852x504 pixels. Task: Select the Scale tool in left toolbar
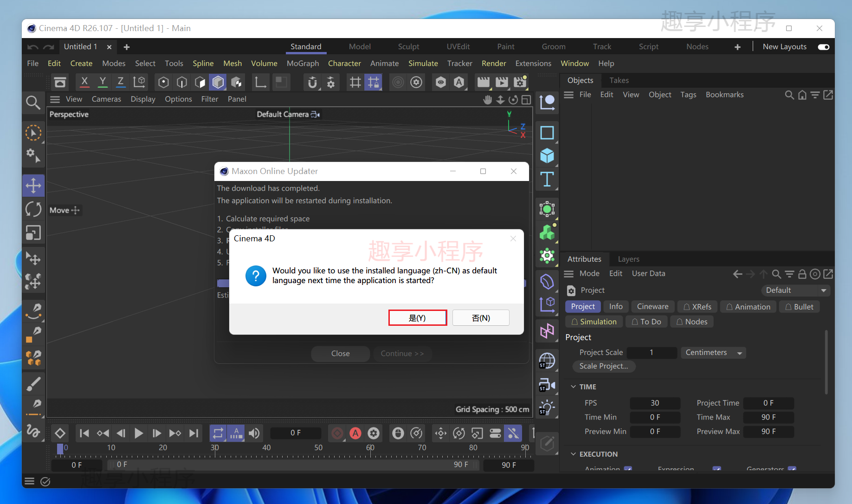pos(33,233)
